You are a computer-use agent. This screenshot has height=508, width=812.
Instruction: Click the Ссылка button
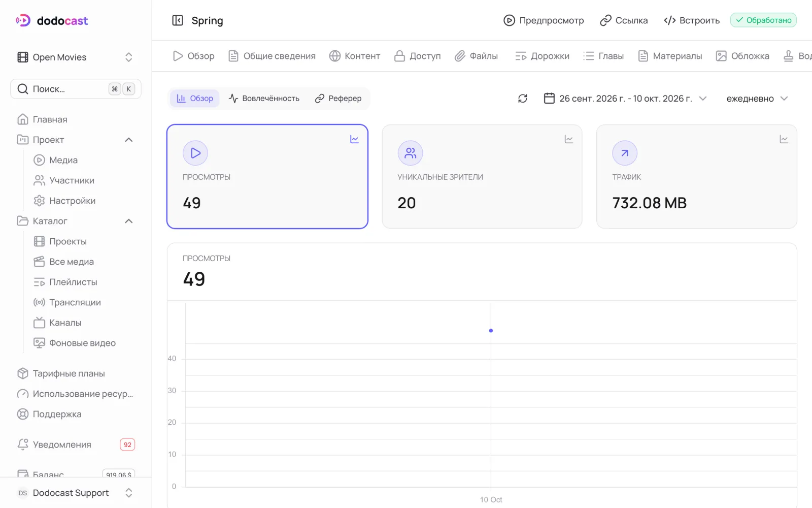coord(624,20)
